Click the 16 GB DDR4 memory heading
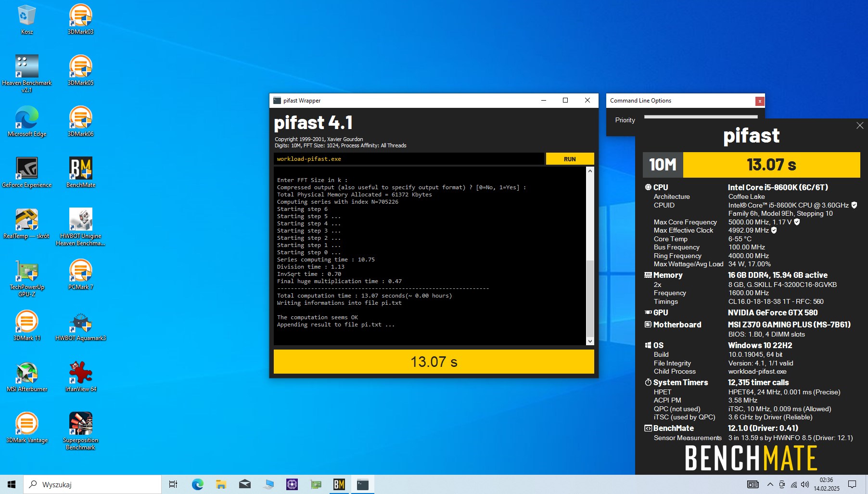The height and width of the screenshot is (494, 868). point(778,275)
